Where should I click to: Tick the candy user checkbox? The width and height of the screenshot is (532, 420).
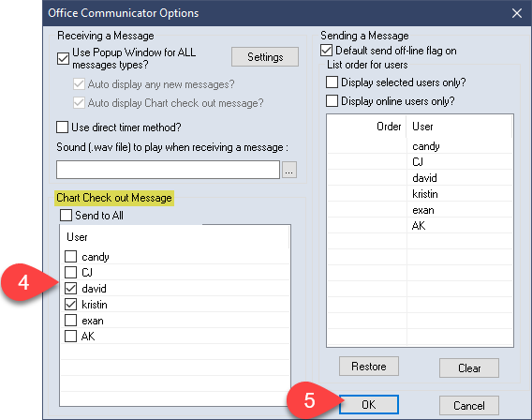click(70, 256)
